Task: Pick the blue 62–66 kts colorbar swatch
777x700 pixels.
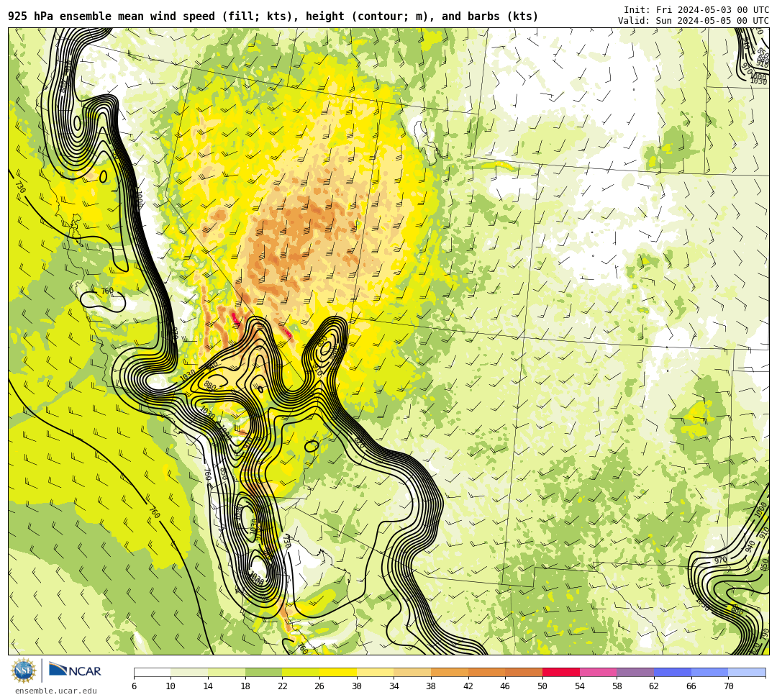Action: click(673, 672)
